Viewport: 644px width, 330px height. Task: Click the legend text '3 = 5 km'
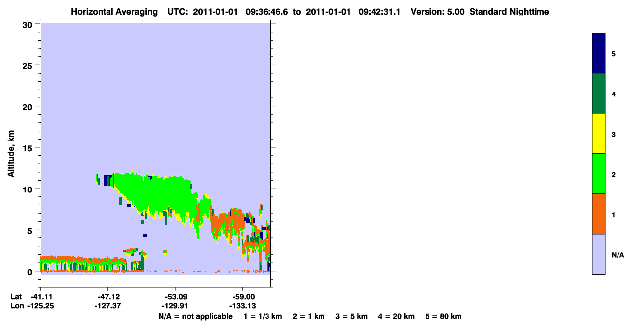click(x=352, y=317)
